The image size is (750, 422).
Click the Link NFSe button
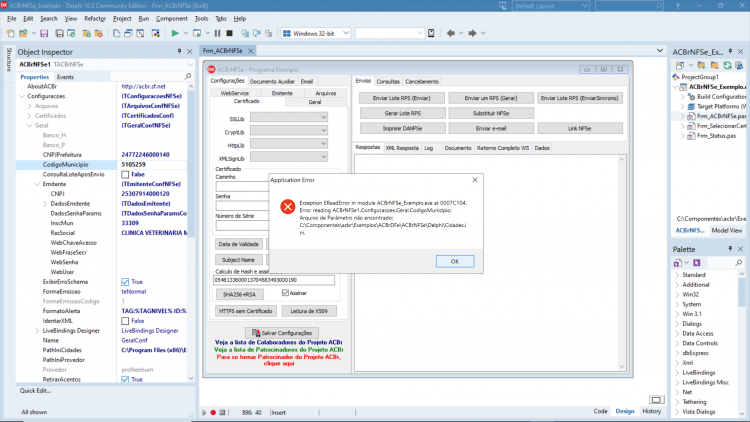(x=580, y=128)
